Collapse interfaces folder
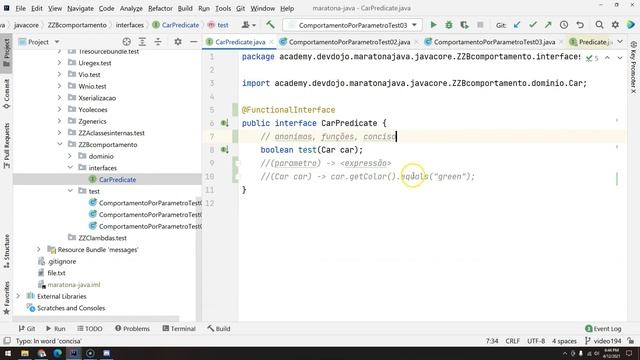640x360 pixels. [70, 167]
